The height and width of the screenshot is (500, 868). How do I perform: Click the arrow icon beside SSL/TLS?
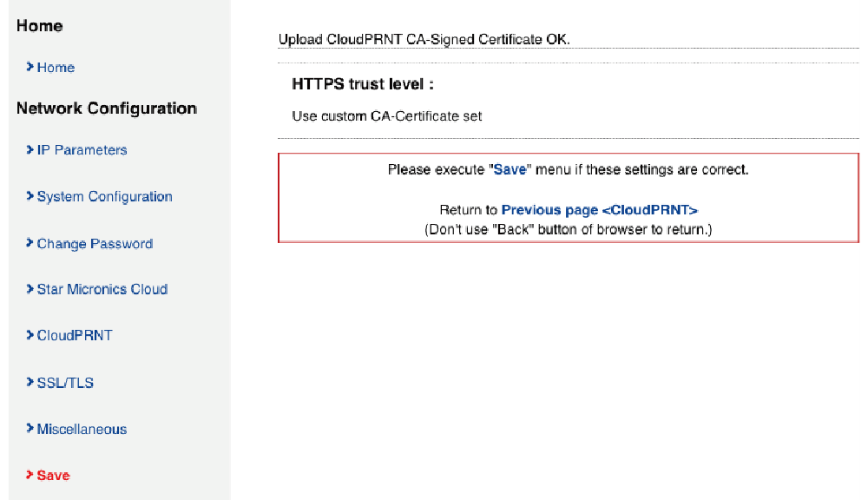pos(30,382)
